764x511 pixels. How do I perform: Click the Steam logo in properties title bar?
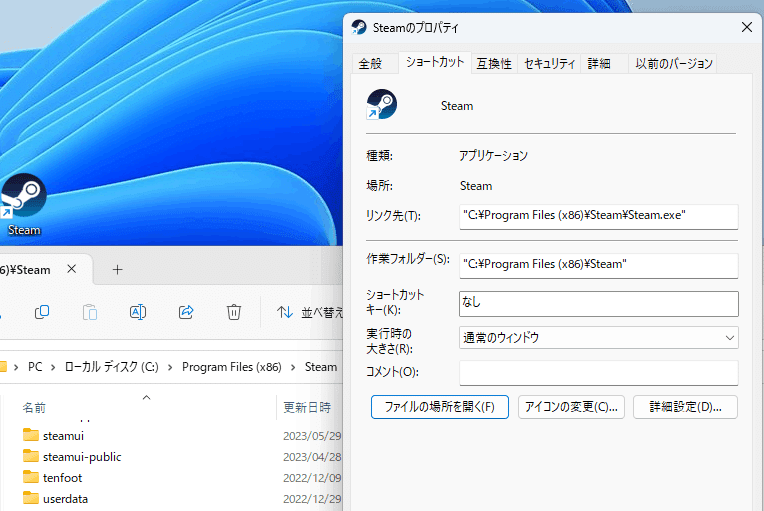(x=359, y=27)
